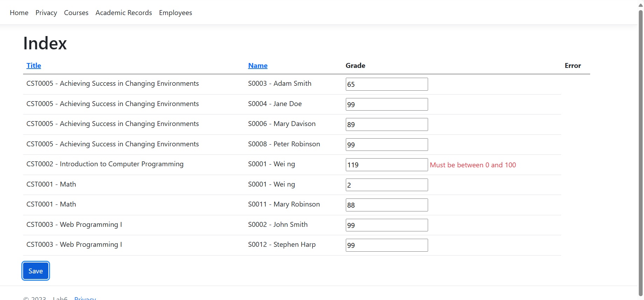644x300 pixels.
Task: Click Adam Smith's grade field
Action: [386, 84]
